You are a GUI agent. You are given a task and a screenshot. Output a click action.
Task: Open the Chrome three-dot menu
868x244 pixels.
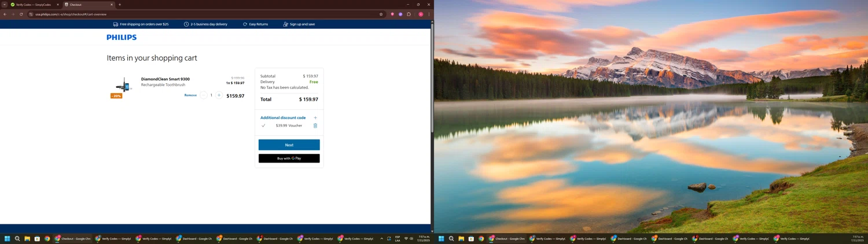(429, 14)
